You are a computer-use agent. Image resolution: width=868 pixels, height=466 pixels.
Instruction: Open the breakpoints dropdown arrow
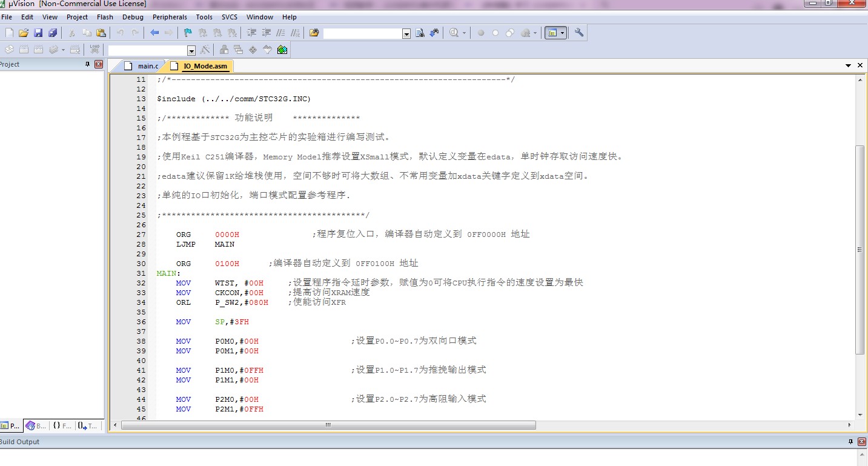tap(535, 33)
